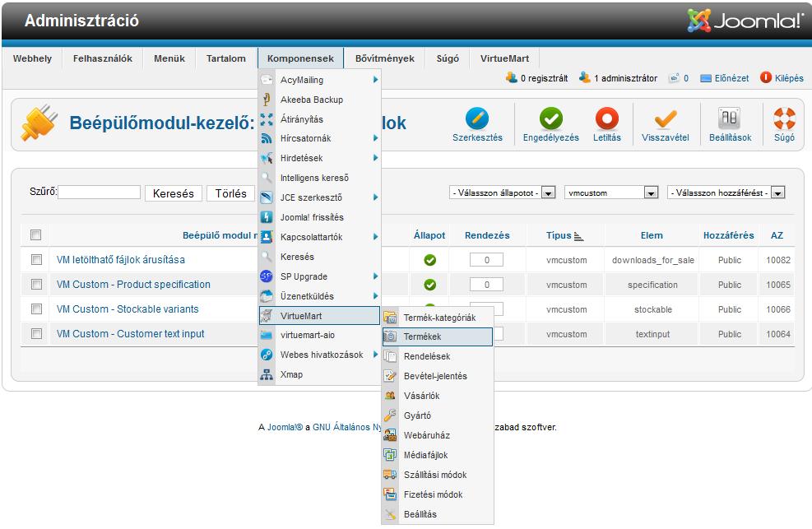
Task: Check the Product specification row checkbox
Action: tap(36, 284)
